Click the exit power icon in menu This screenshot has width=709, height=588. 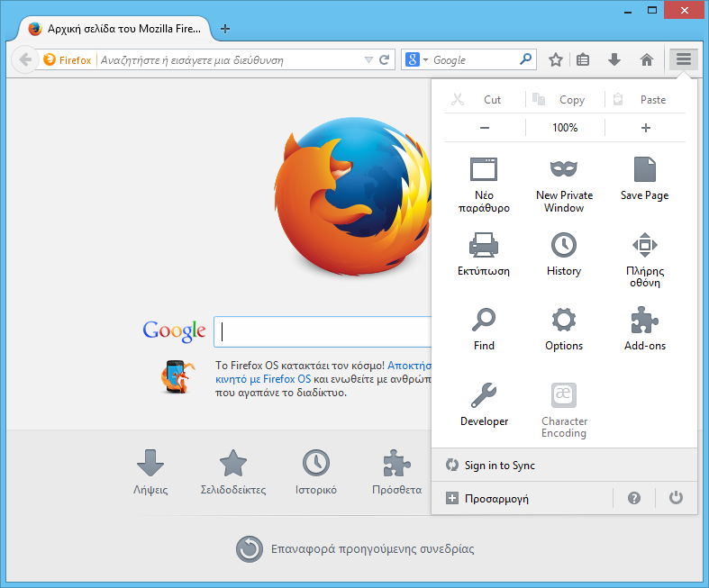coord(676,498)
